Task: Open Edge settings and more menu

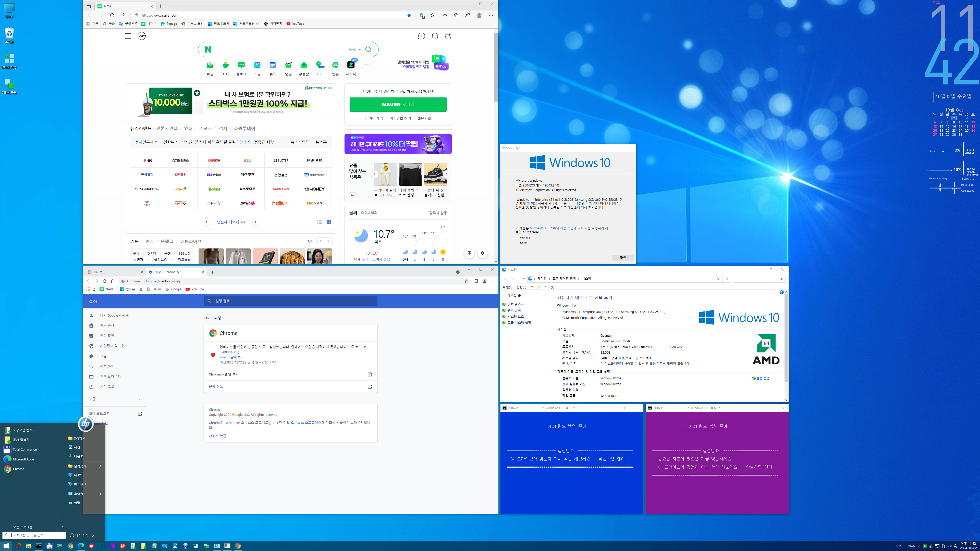Action: (491, 15)
